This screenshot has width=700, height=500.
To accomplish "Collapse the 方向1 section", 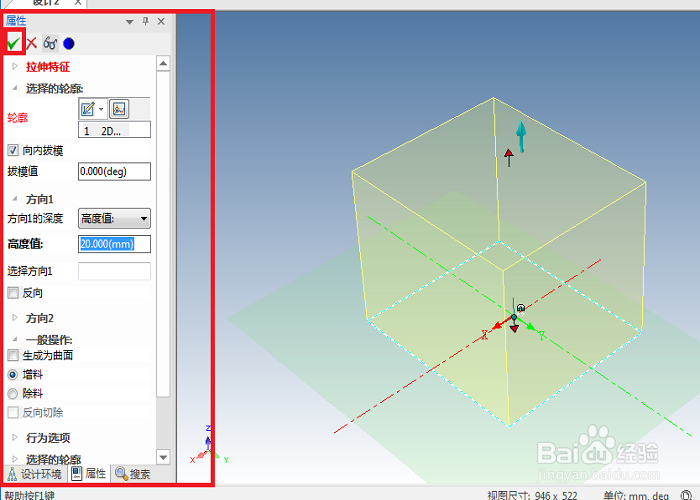I will (x=15, y=198).
